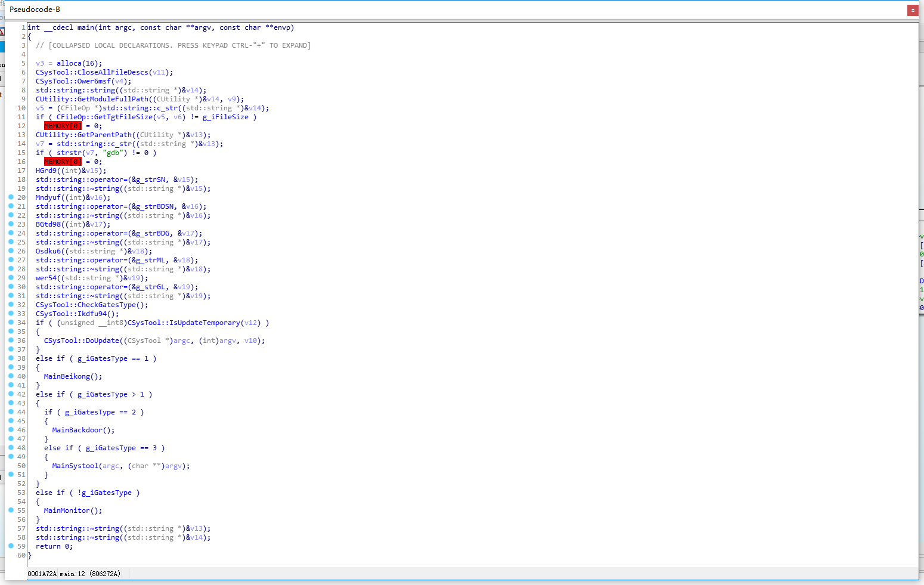924x585 pixels.
Task: Click blue dot beside MainBackdoor line 46
Action: tap(11, 429)
